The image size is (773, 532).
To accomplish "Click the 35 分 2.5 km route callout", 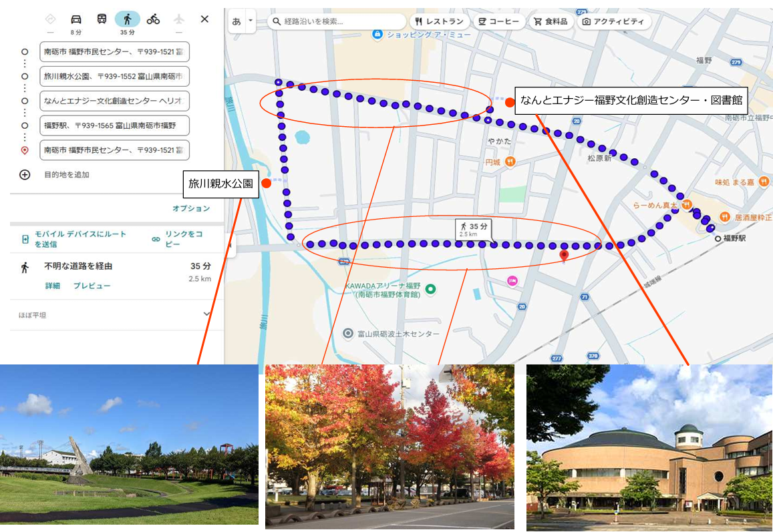I will [x=473, y=229].
